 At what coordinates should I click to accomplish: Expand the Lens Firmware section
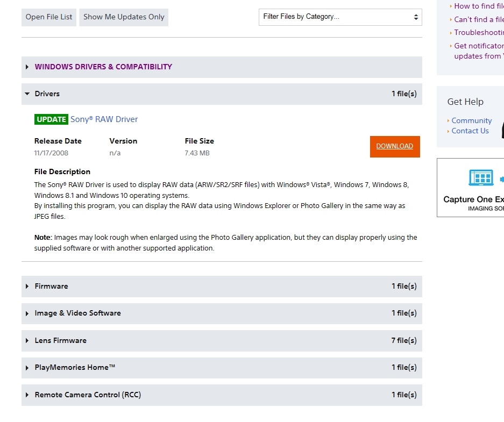coord(222,340)
